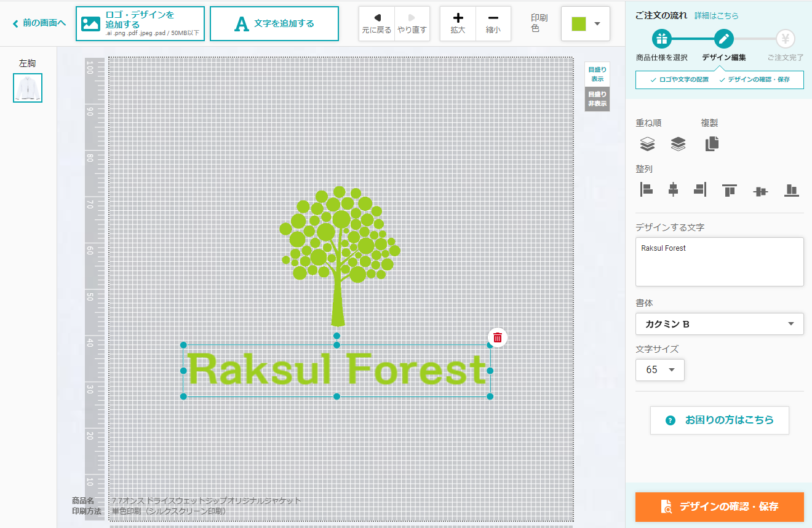Click デザインの確認・保存 orange button
Image resolution: width=812 pixels, height=528 pixels.
tap(719, 506)
